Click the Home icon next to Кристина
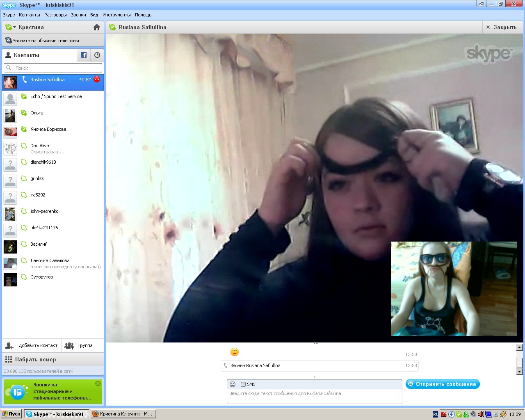Viewport: 525px width, 420px height. (97, 27)
